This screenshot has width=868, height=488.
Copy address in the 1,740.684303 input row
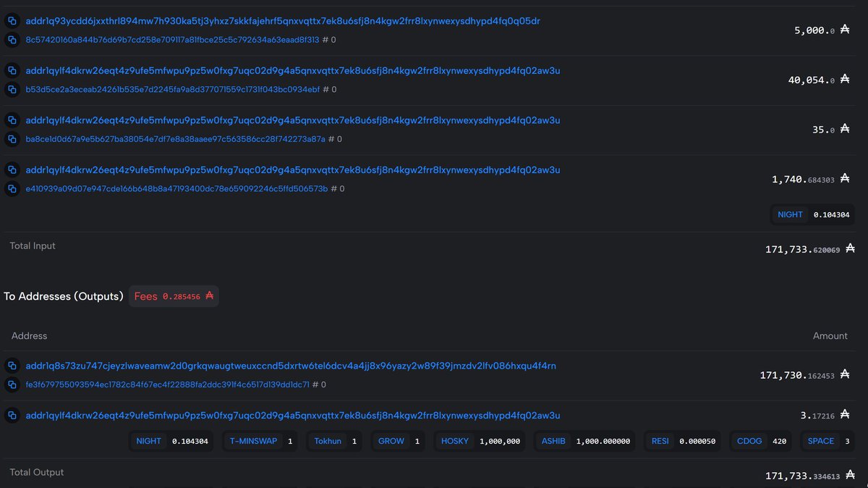[x=12, y=169]
